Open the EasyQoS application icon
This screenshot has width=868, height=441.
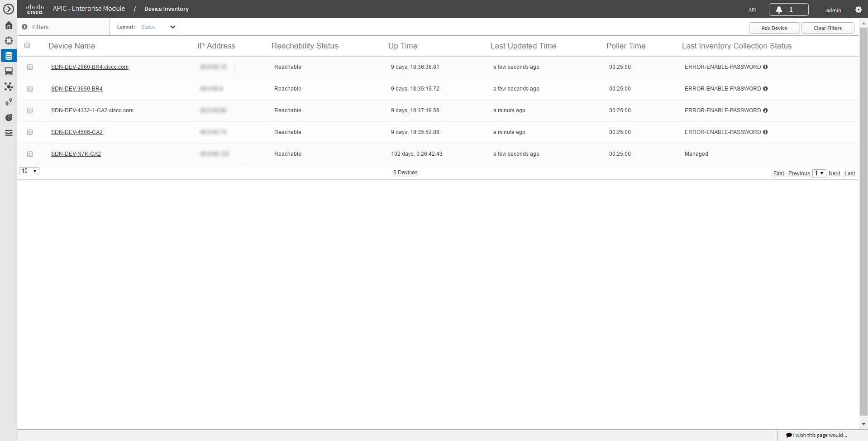pyautogui.click(x=8, y=117)
